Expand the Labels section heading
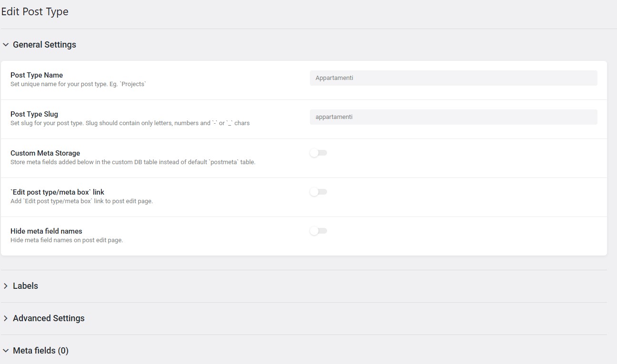 click(x=25, y=286)
